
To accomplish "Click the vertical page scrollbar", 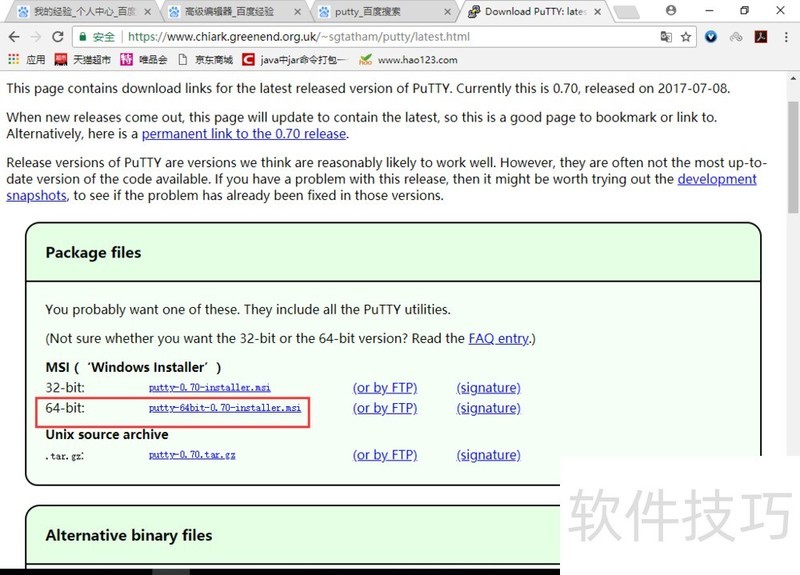I will click(x=792, y=200).
